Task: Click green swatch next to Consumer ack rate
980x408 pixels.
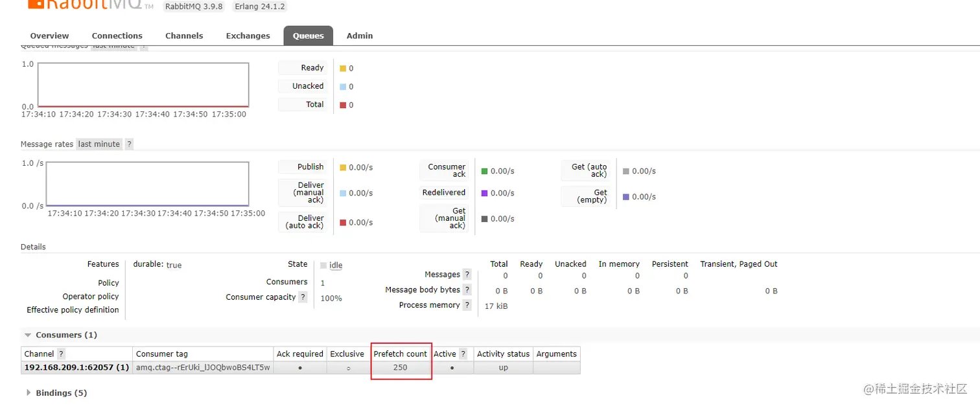Action: pyautogui.click(x=484, y=171)
